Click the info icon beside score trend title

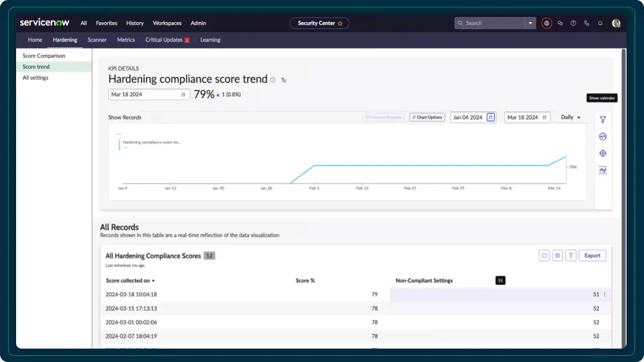pyautogui.click(x=273, y=80)
